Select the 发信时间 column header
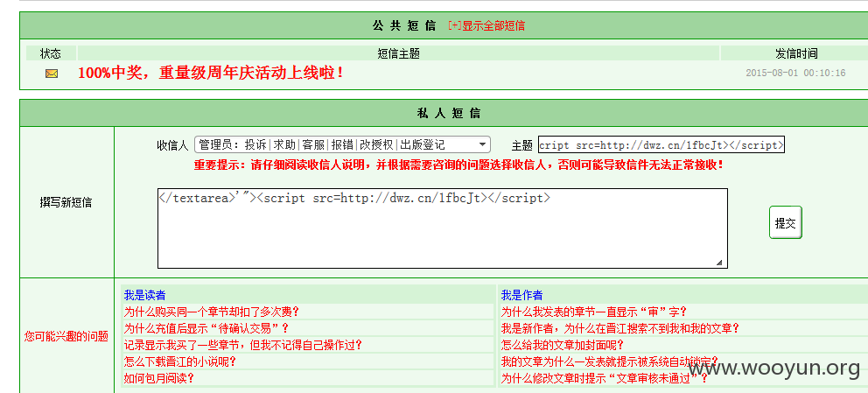868x393 pixels. tap(796, 53)
